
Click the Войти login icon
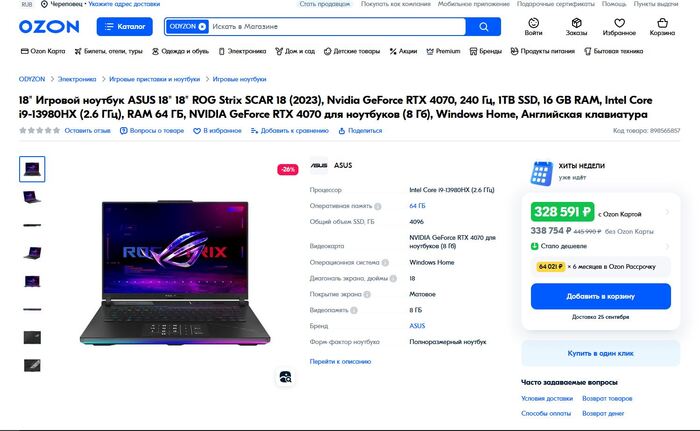tap(533, 23)
